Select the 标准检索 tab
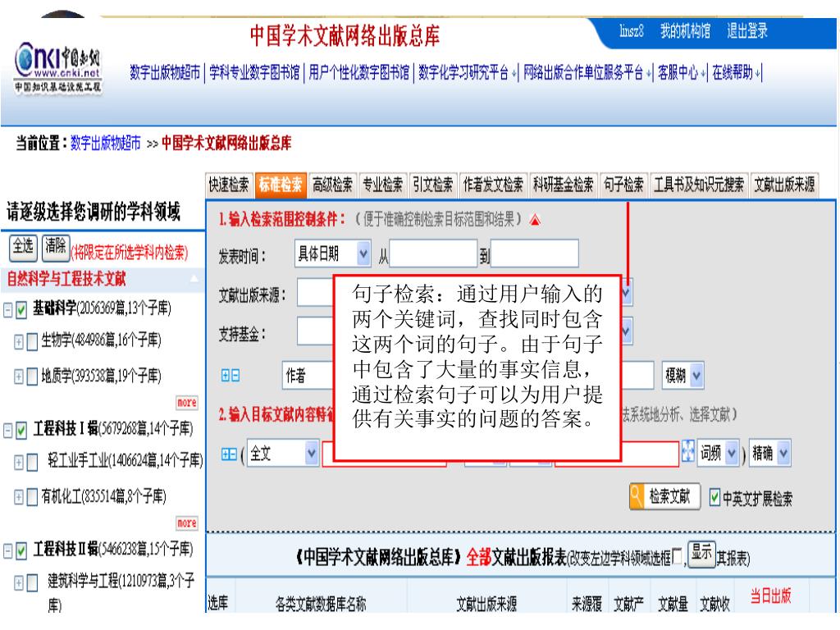This screenshot has width=840, height=630. tap(281, 185)
